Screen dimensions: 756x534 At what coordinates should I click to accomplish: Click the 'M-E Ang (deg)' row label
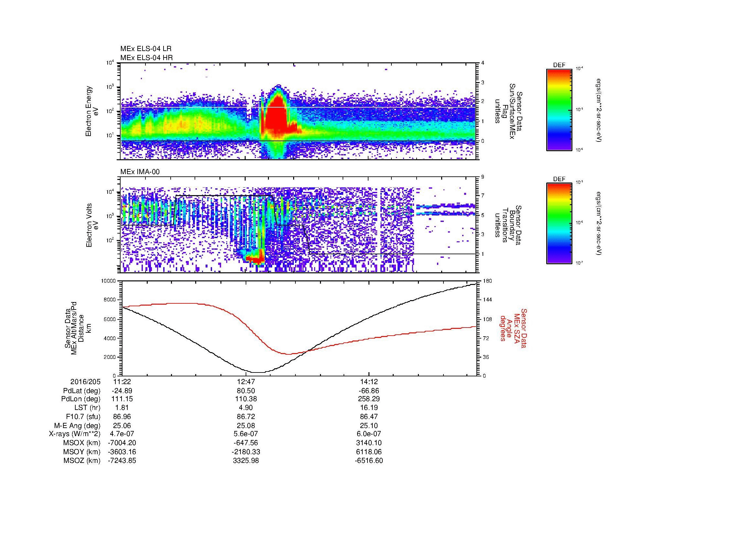pos(77,425)
